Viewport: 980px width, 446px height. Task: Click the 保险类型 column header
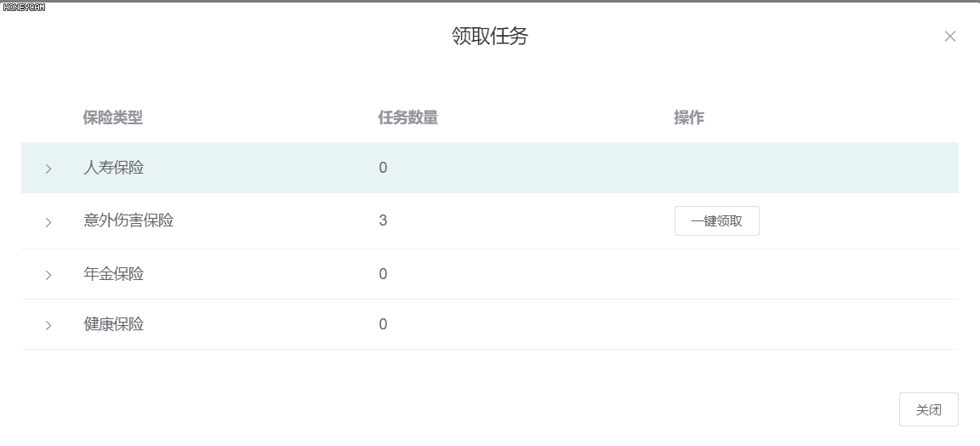tap(113, 117)
